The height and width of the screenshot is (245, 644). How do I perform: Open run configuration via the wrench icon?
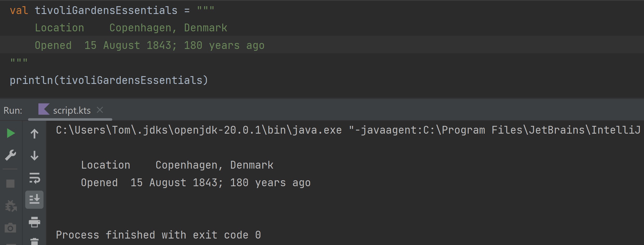[x=11, y=155]
